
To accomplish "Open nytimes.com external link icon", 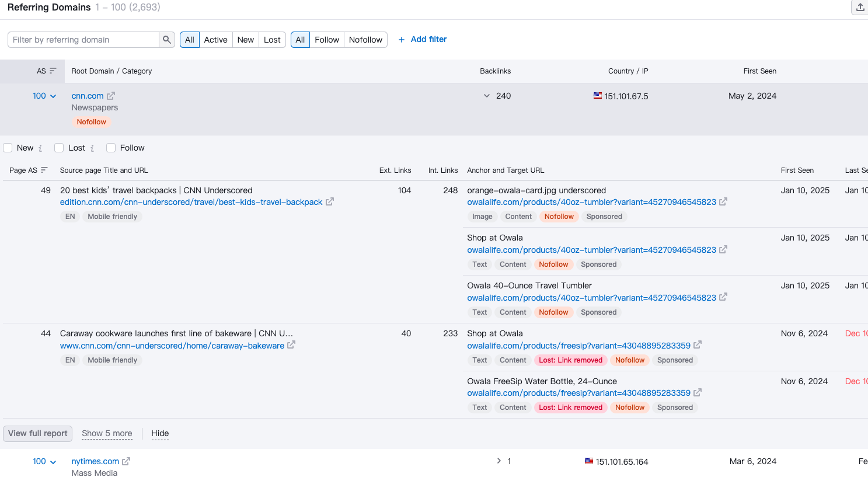I will [x=126, y=461].
